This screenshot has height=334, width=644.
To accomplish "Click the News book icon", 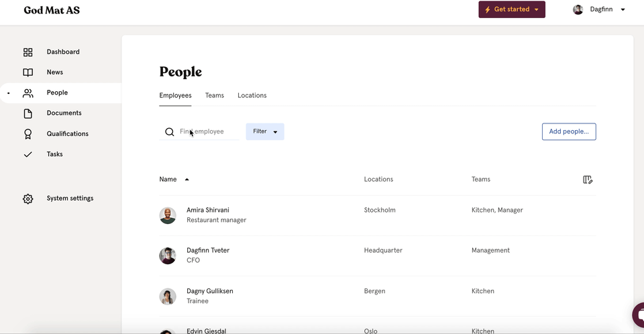I will 28,72.
